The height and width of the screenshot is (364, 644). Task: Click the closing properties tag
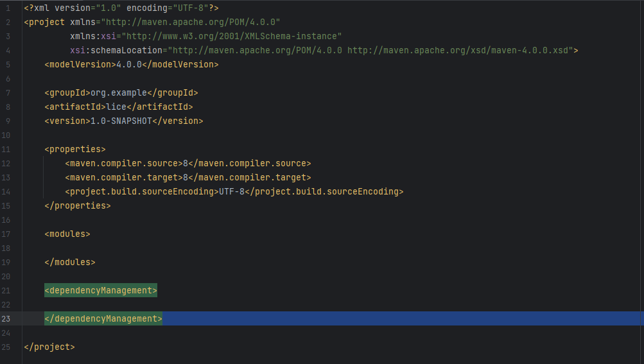point(78,205)
